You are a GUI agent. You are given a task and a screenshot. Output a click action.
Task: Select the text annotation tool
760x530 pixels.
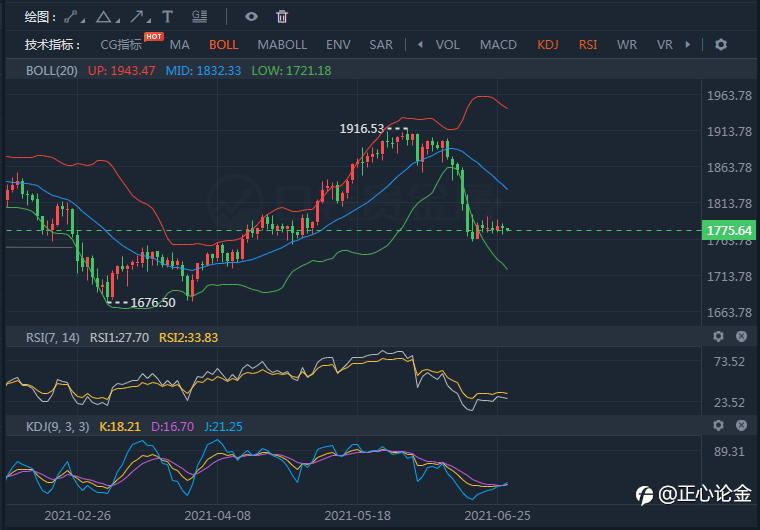(167, 17)
